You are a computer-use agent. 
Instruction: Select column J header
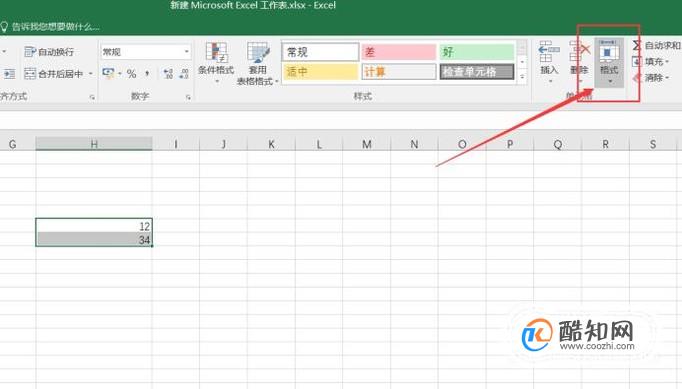(x=224, y=144)
